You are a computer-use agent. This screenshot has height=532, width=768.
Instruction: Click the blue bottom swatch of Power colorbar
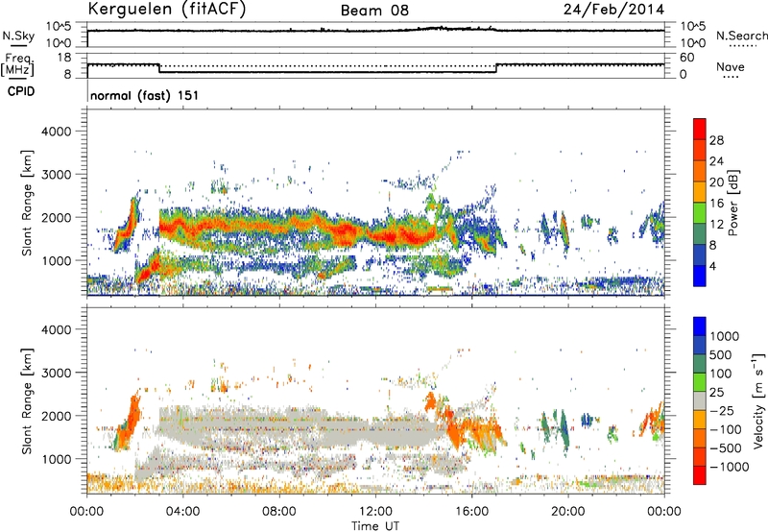[700, 276]
